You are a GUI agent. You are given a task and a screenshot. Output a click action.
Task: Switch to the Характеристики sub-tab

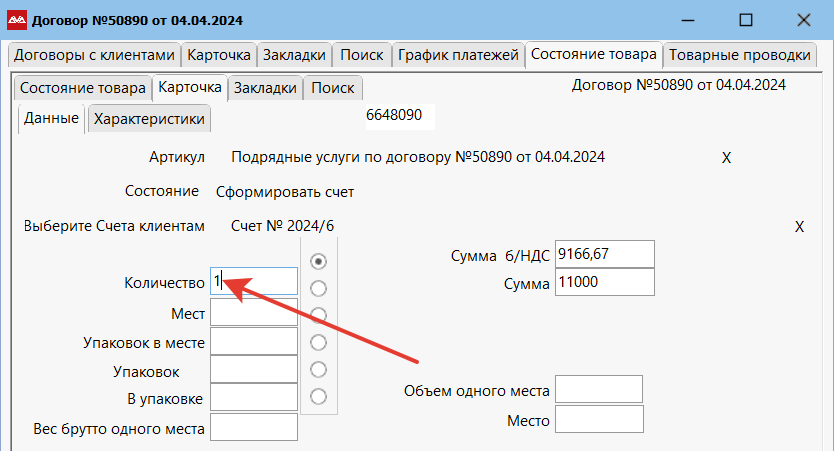pyautogui.click(x=149, y=120)
